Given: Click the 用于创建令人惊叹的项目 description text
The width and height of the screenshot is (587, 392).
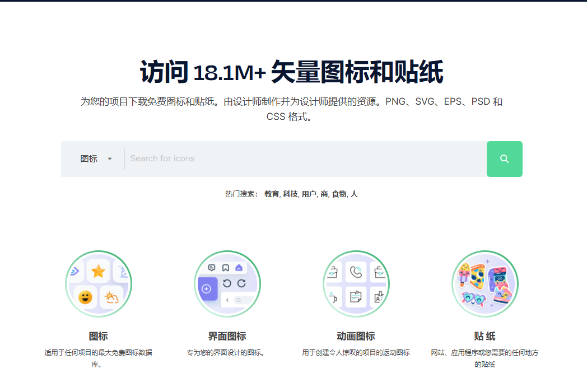Looking at the screenshot, I should (356, 353).
